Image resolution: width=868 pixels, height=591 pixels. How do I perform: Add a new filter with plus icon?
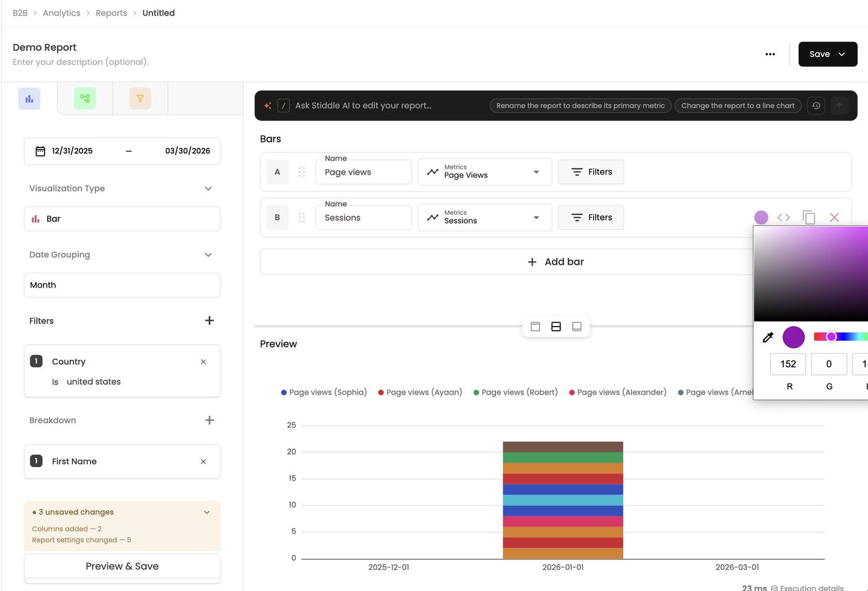(x=210, y=320)
